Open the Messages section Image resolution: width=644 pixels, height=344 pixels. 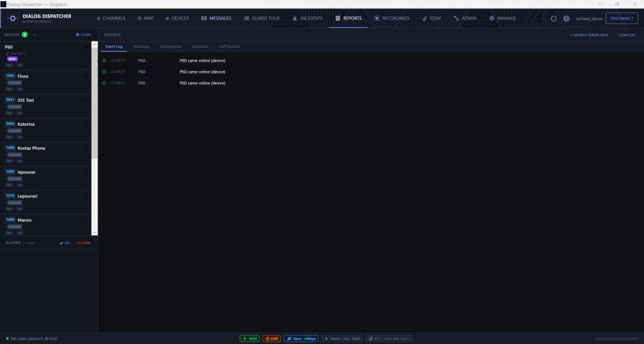pos(216,18)
